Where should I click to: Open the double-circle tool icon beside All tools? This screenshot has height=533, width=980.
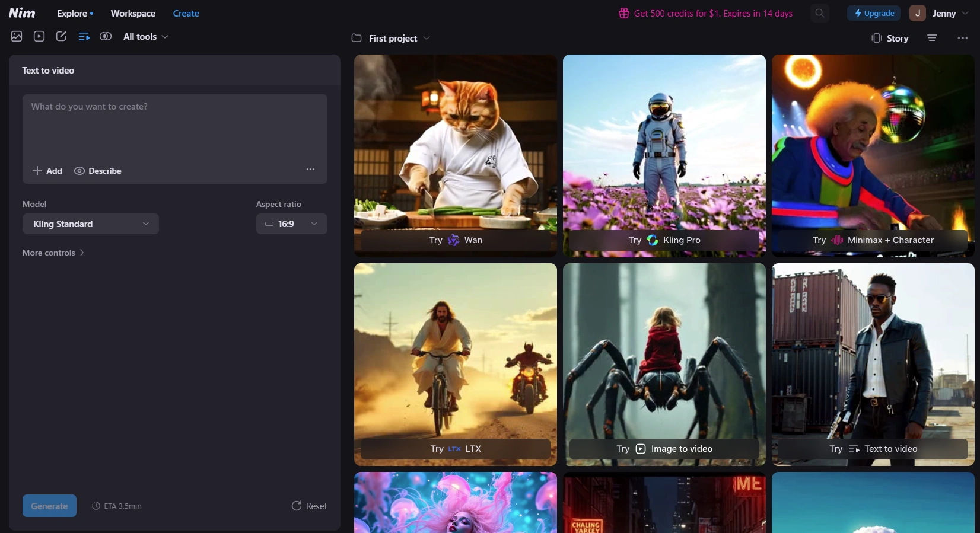(x=106, y=37)
